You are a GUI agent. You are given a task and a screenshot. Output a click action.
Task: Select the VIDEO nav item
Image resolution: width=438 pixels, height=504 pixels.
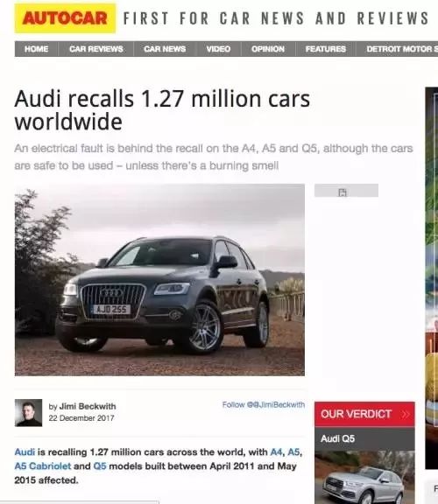click(x=218, y=49)
